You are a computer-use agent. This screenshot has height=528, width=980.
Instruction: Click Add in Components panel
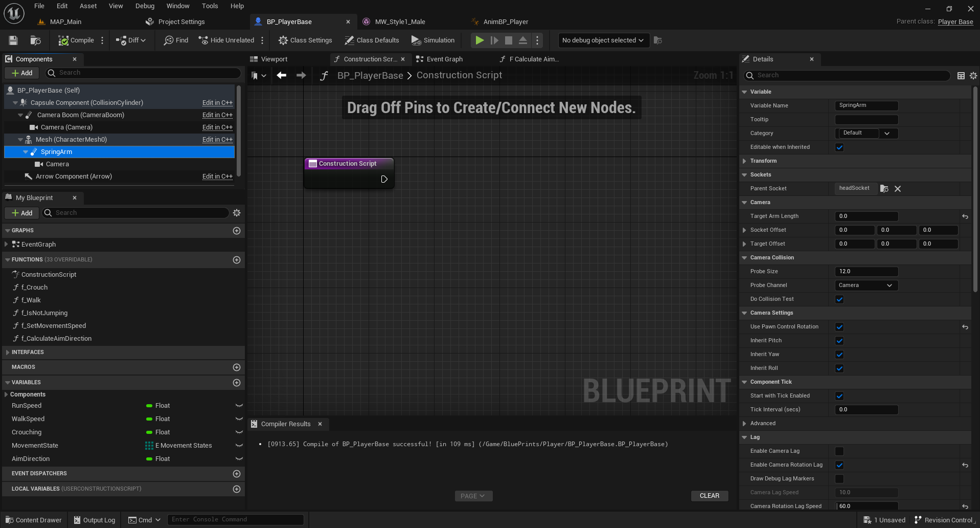point(22,73)
